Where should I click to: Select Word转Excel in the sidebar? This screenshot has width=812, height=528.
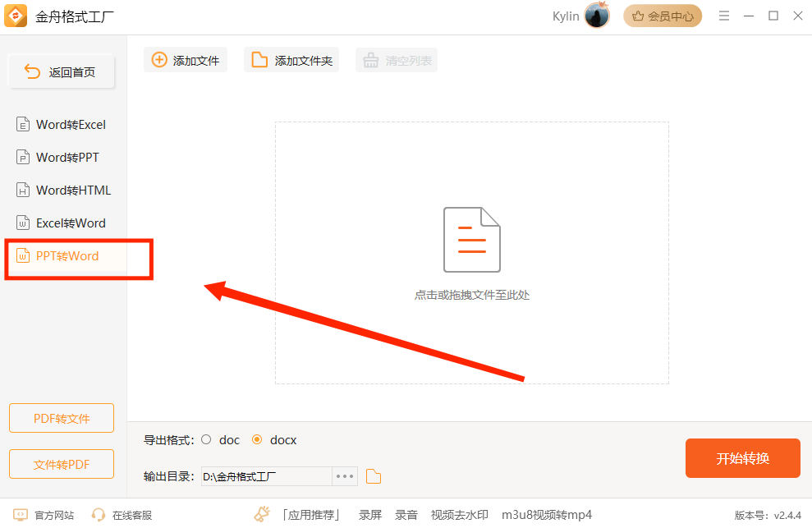63,125
